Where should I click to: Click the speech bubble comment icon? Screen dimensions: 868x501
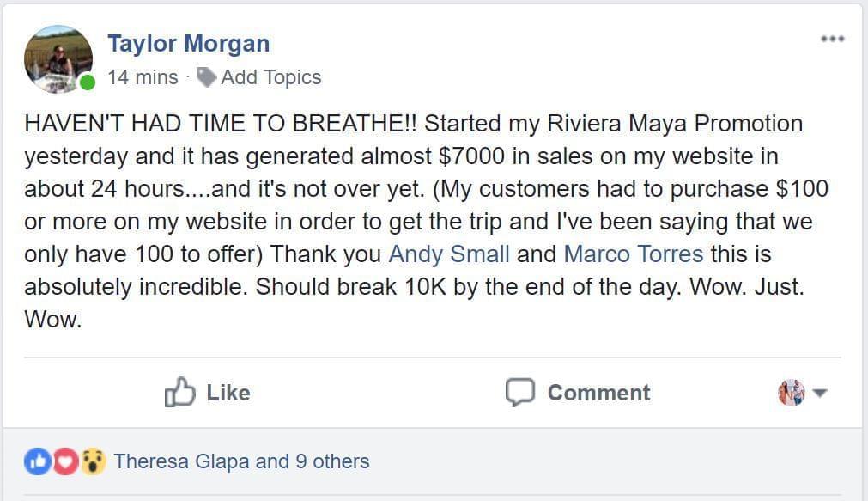tap(519, 393)
